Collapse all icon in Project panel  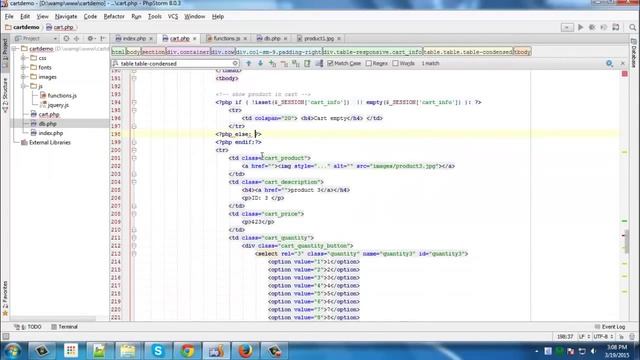click(76, 38)
